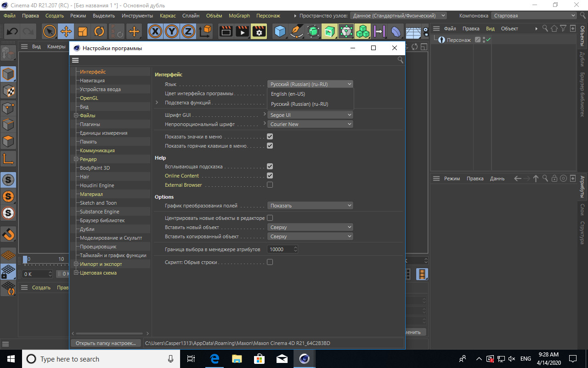Choose English (en-US) from the language list

(x=288, y=94)
